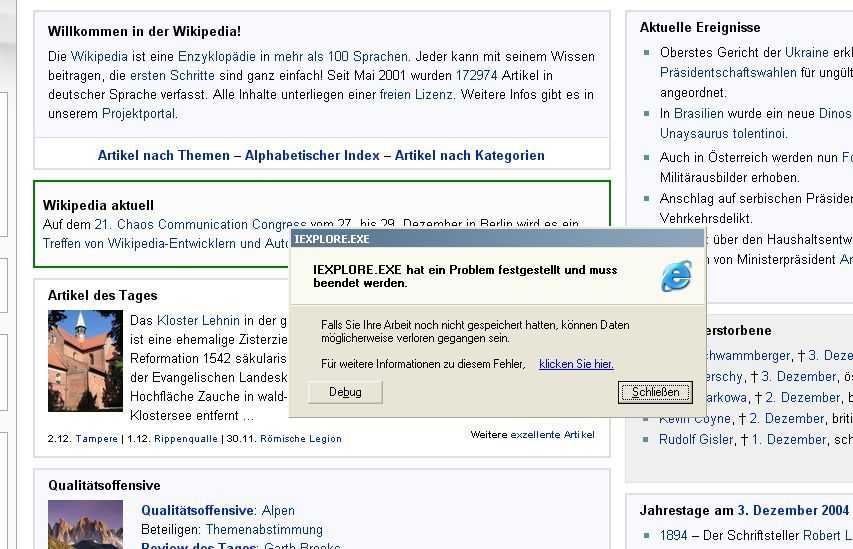Go to the 'Projektportal' link
The width and height of the screenshot is (853, 549).
[x=139, y=114]
